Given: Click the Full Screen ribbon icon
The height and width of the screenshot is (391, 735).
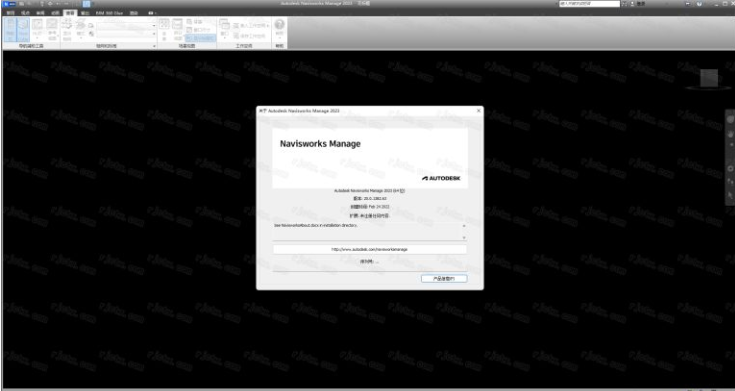Looking at the screenshot, I should point(165,29).
